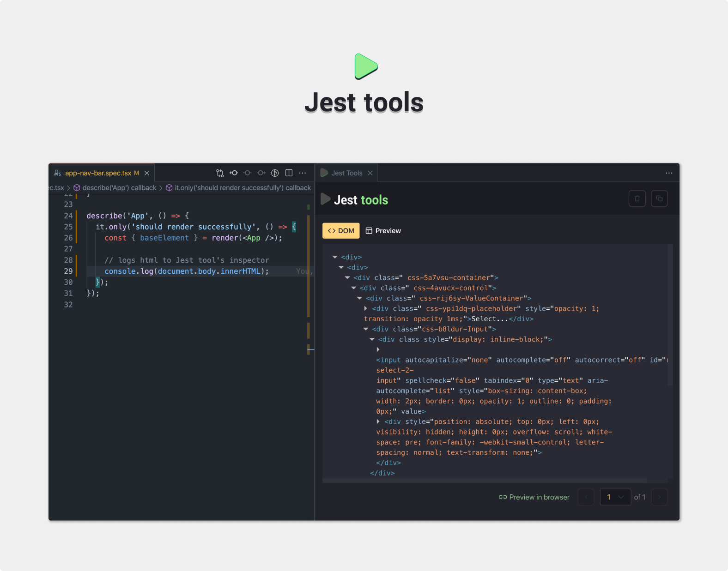Open it.only callback breadcrumb
This screenshot has height=571, width=728.
[243, 188]
